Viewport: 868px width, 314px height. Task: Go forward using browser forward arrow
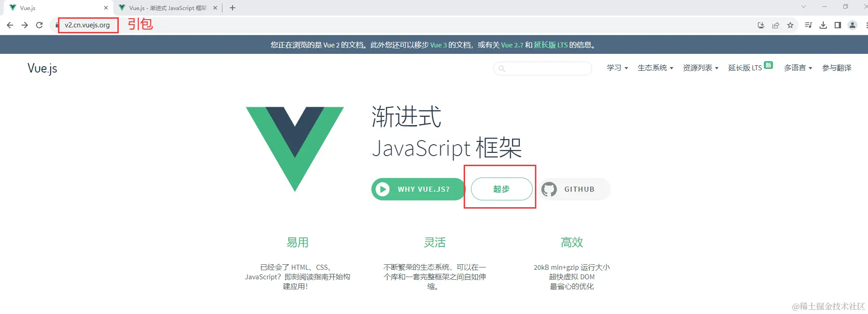click(25, 25)
